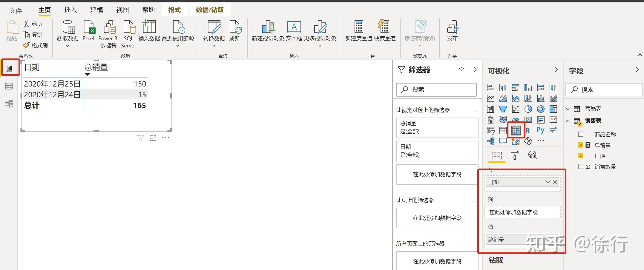
Task: Uncheck the 总销量 field checkbox
Action: pyautogui.click(x=581, y=145)
